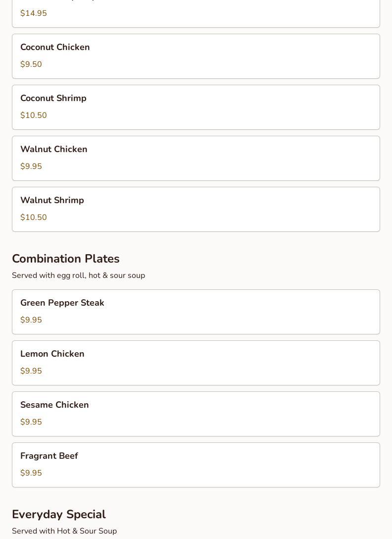This screenshot has height=539, width=392.
Task: Click the Everyday Special section heading
Action: pyautogui.click(x=59, y=515)
